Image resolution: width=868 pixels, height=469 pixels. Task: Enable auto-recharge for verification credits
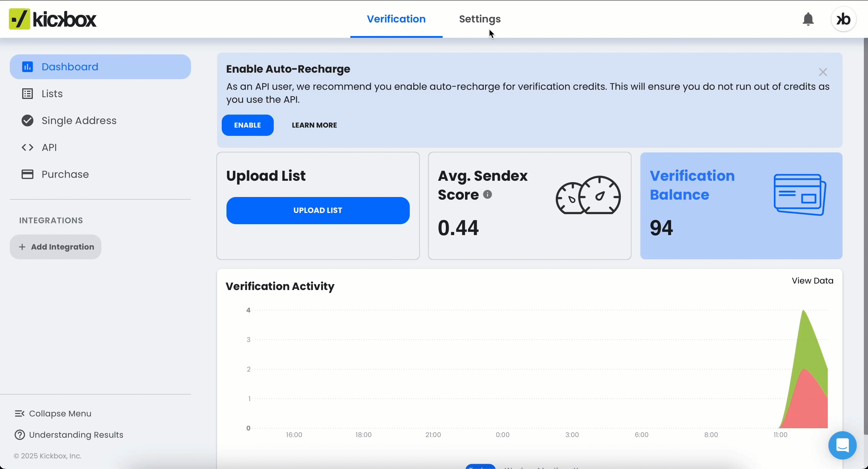[x=248, y=125]
